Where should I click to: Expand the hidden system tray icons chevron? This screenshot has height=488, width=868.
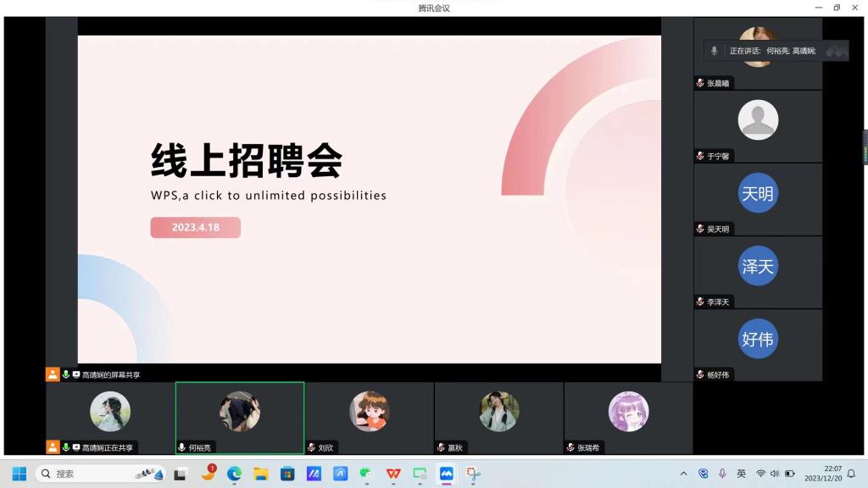coord(684,474)
